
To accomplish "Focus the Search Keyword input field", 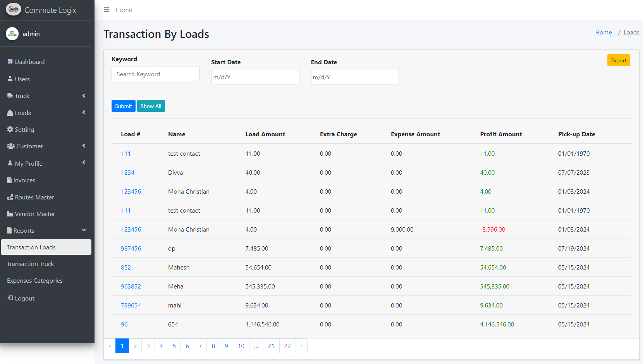I will coord(155,74).
